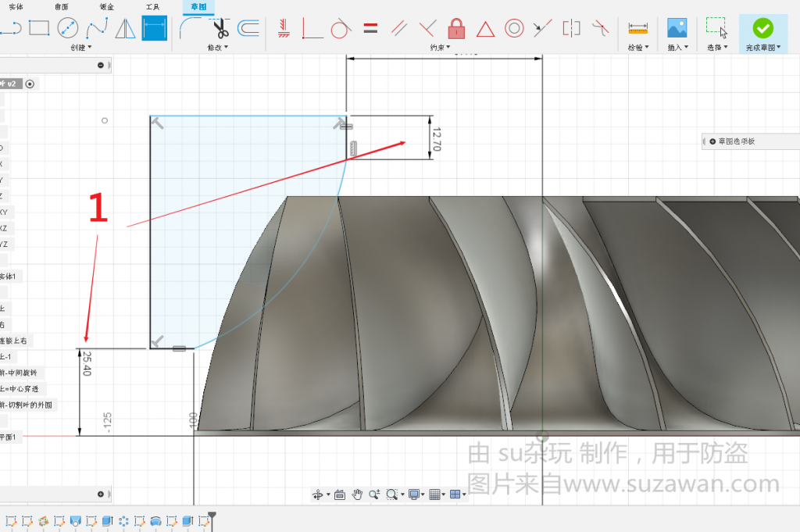
Task: Expand the comments panel at bottom left
Action: [101, 494]
